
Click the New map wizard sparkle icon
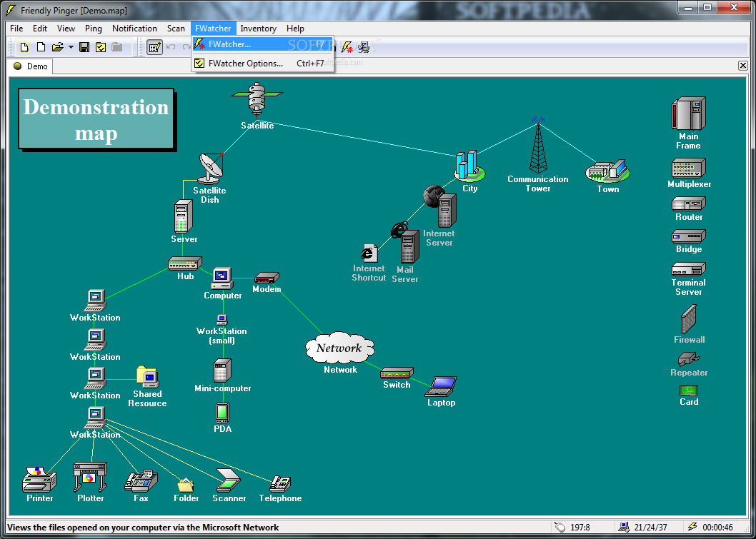tap(24, 47)
